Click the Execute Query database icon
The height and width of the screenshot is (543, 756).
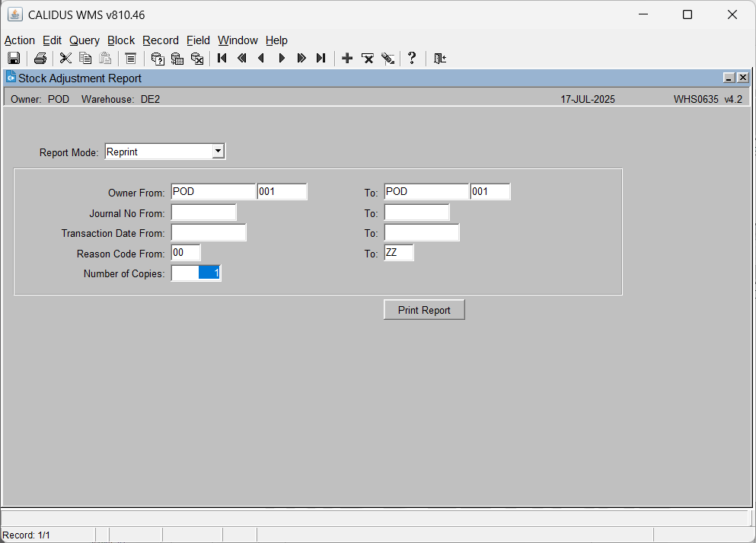(177, 59)
